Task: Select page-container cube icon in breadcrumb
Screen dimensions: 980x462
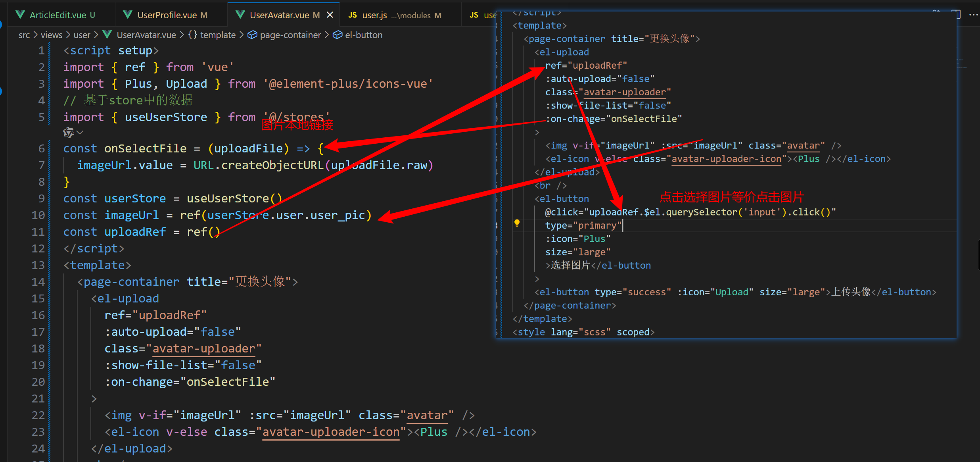Action: point(252,35)
